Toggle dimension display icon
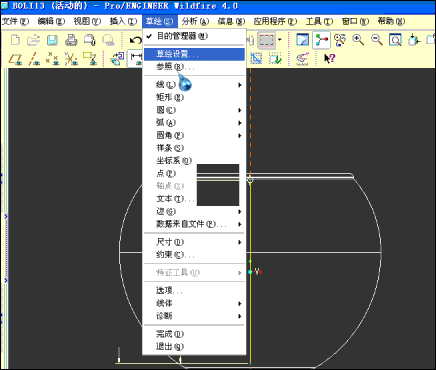The height and width of the screenshot is (370, 436). tap(136, 59)
